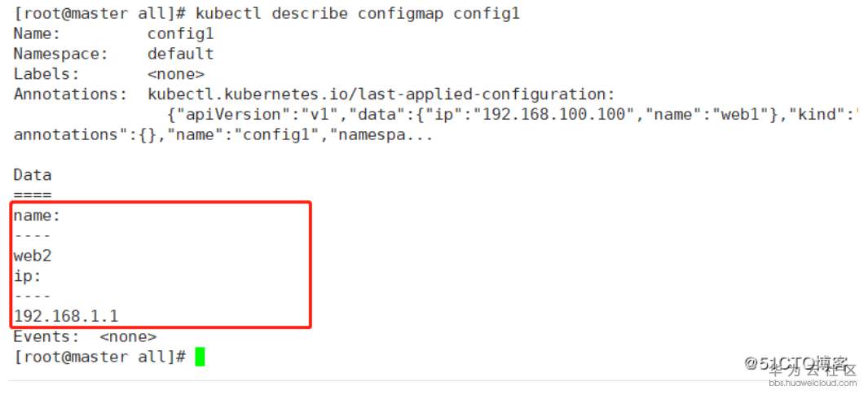Click the 192.168.100.100 IP in the JSON

pos(558,114)
